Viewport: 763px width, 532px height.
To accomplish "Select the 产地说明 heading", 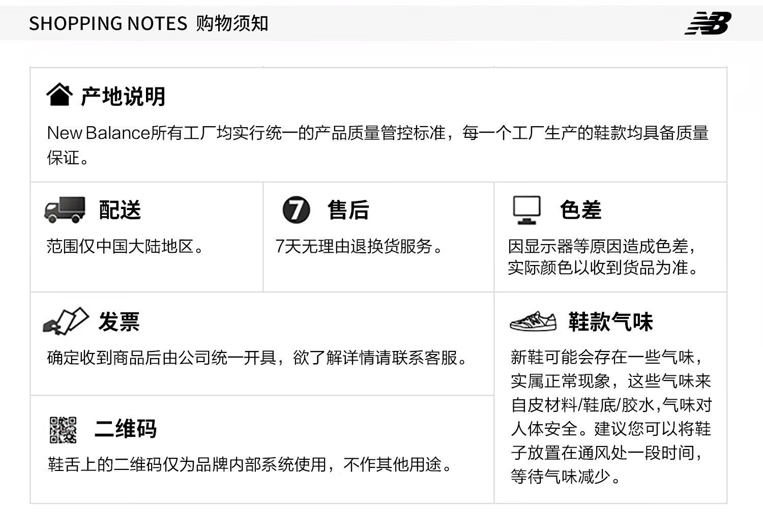I will pyautogui.click(x=123, y=96).
